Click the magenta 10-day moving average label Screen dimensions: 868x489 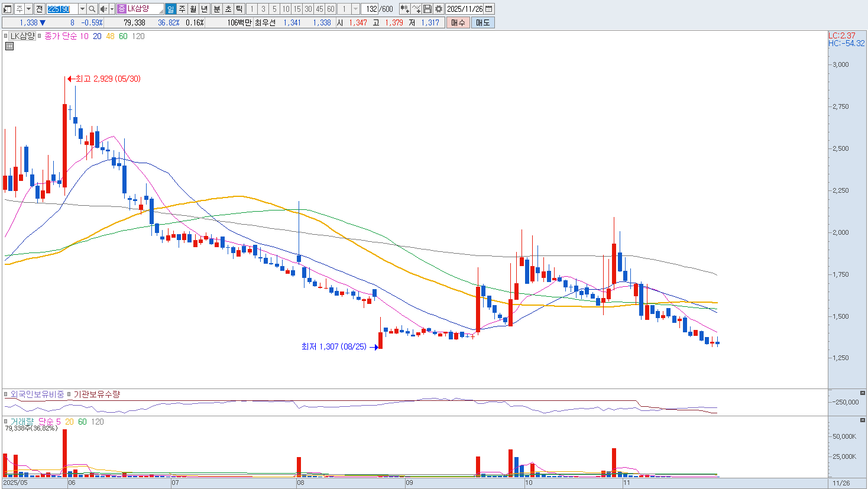pos(84,36)
